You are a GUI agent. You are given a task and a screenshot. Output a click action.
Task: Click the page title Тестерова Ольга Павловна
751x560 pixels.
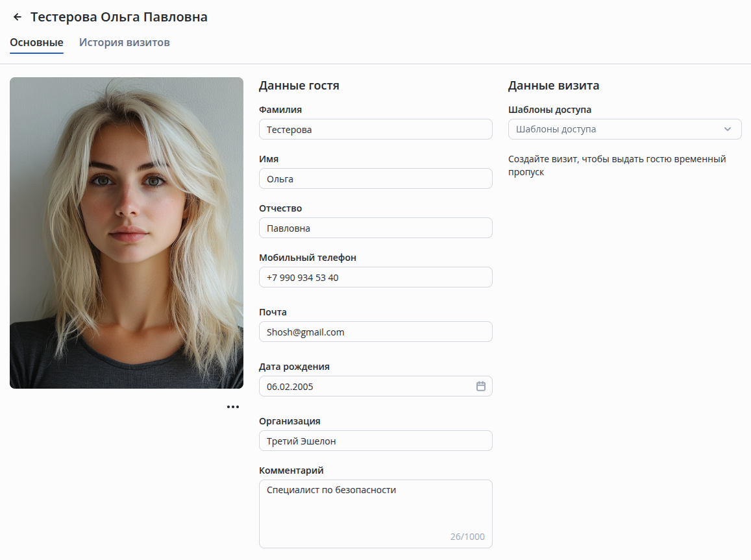(x=119, y=18)
